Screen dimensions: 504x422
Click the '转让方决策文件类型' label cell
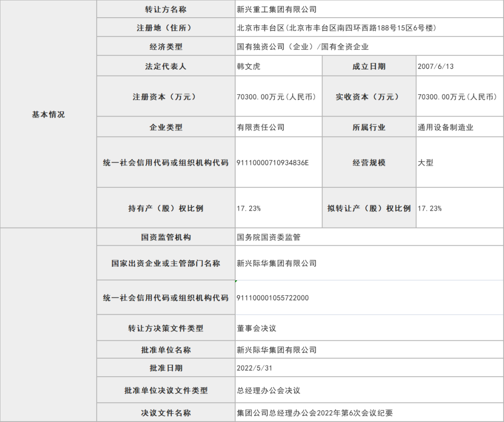(x=166, y=328)
